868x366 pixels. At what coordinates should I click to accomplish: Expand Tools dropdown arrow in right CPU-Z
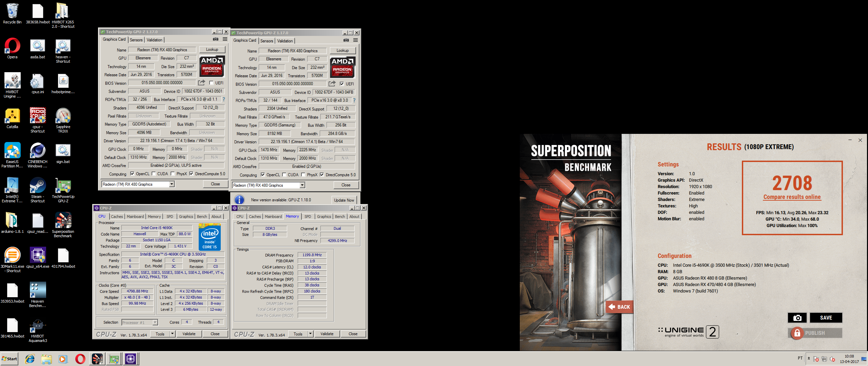(x=310, y=334)
